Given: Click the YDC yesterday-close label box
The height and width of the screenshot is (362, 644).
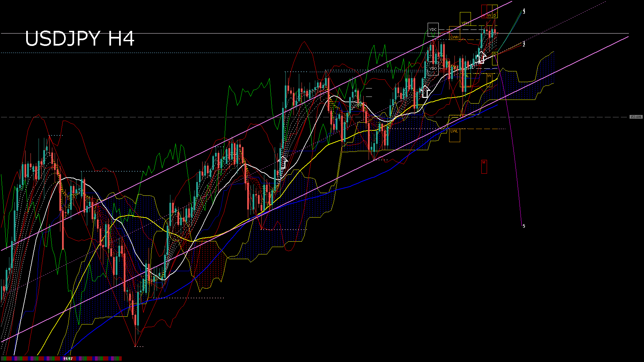Looking at the screenshot, I should [433, 30].
